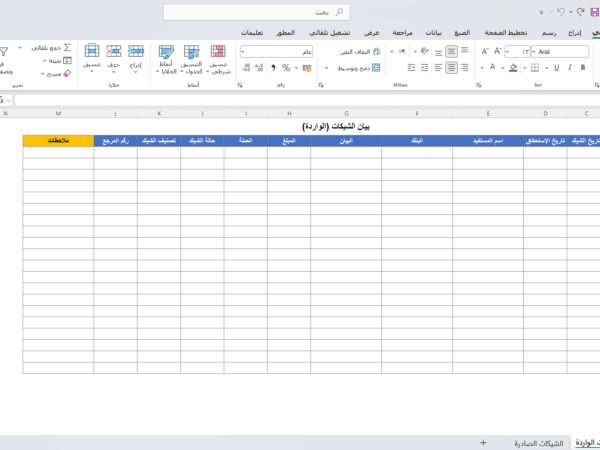The width and height of the screenshot is (600, 450).
Task: Click the percent style icon
Action: [286, 68]
